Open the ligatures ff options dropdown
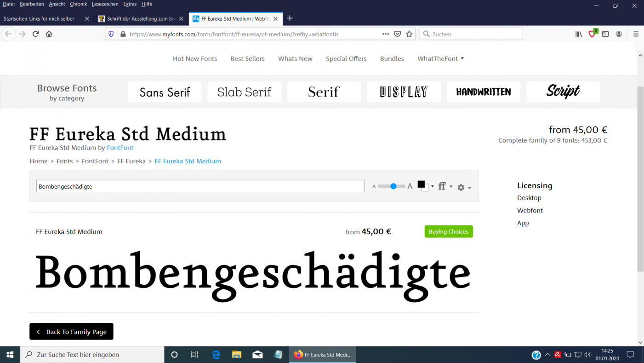 click(x=445, y=186)
